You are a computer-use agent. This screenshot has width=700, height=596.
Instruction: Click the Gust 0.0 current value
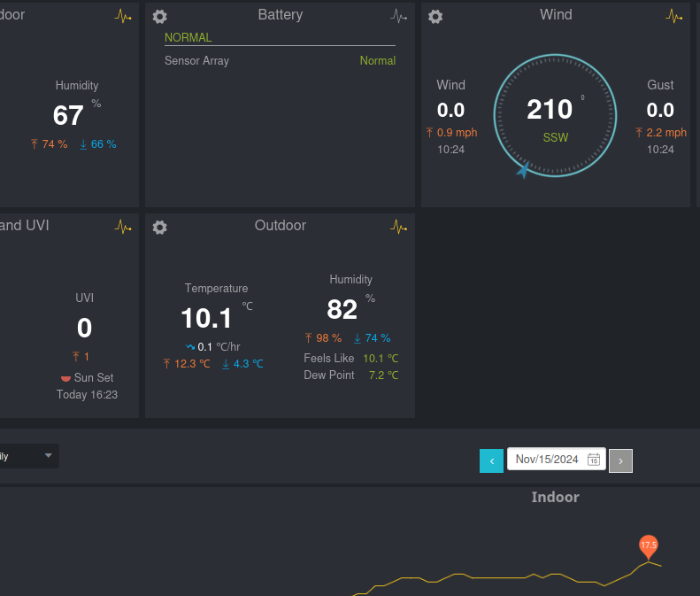(x=660, y=111)
